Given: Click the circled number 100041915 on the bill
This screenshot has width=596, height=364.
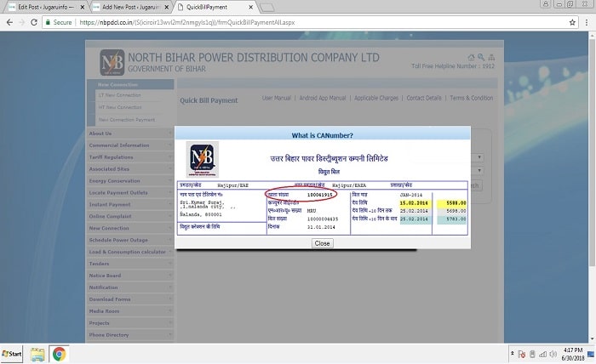Looking at the screenshot, I should tap(319, 195).
